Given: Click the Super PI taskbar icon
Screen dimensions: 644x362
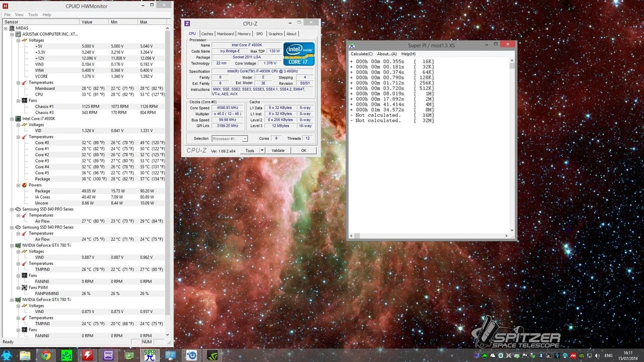Looking at the screenshot, I should 149,355.
